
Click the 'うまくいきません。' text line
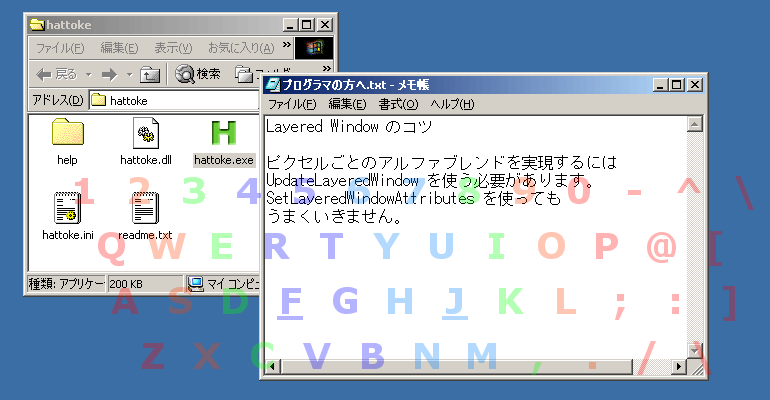334,216
